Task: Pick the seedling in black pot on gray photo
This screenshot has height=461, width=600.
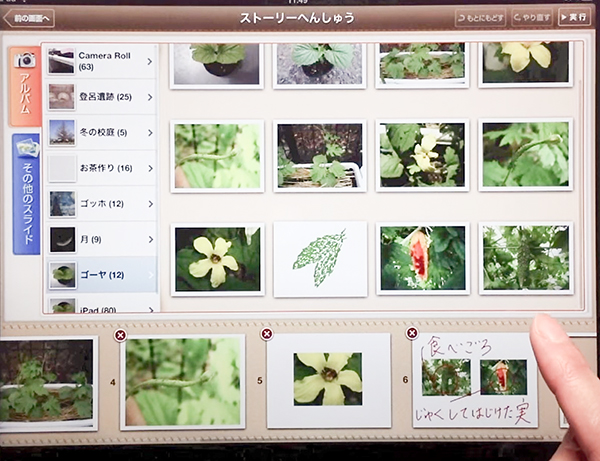Action: pyautogui.click(x=217, y=66)
